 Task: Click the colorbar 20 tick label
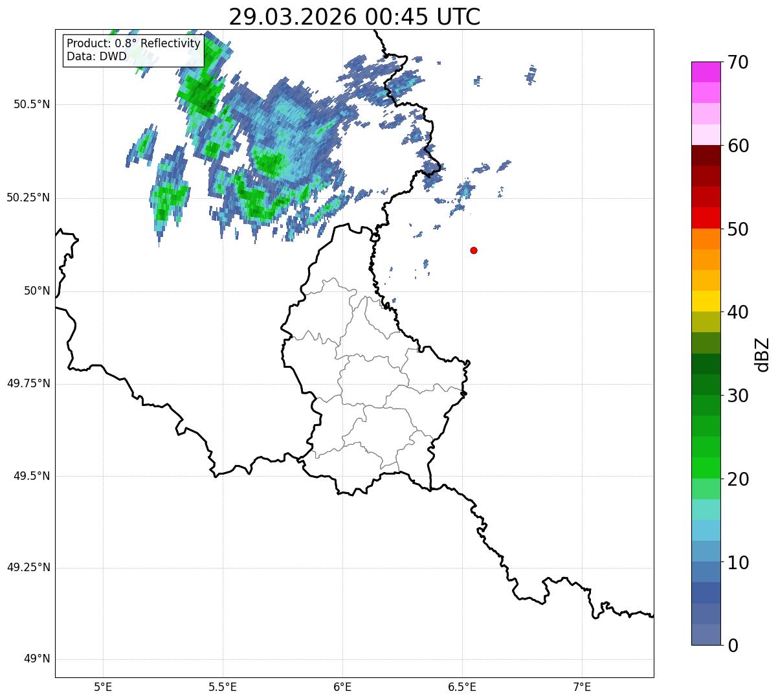[x=738, y=479]
